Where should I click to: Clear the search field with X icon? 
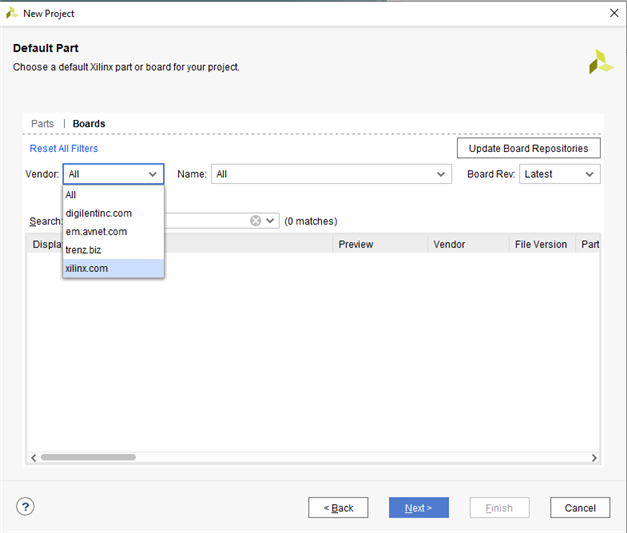click(256, 221)
